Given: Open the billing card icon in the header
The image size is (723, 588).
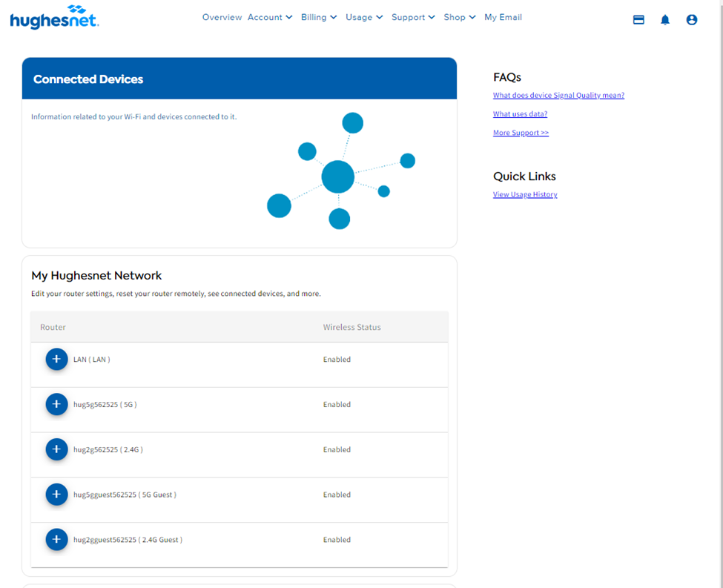Looking at the screenshot, I should click(x=638, y=19).
